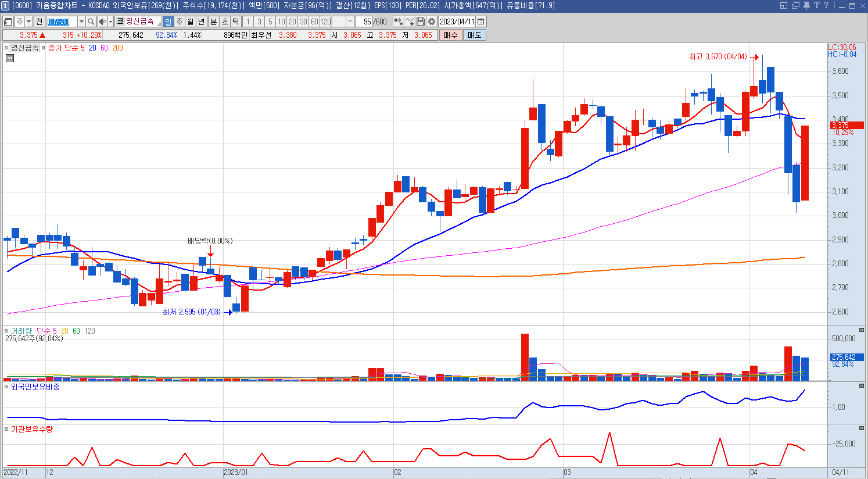Click the shrink-window layout icon in title bar
This screenshot has height=479, width=868.
[x=784, y=5]
